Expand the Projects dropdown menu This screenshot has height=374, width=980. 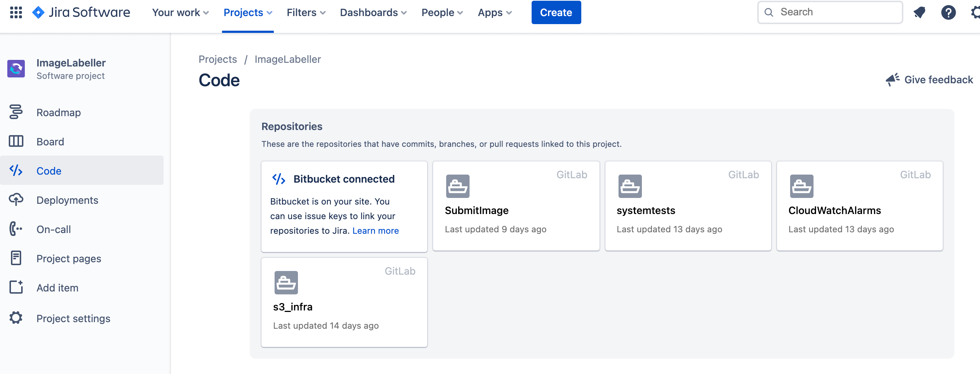(x=247, y=12)
